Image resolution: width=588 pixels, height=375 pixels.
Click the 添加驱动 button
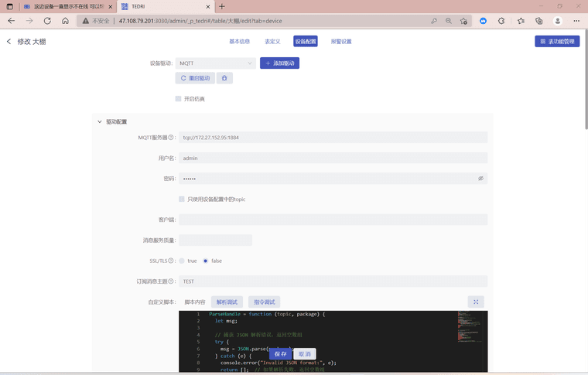click(279, 63)
